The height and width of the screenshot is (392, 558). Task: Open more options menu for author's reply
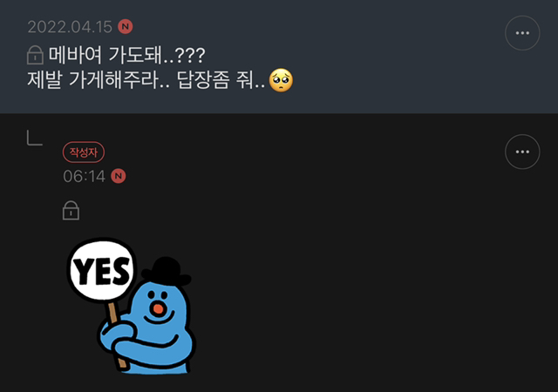522,152
